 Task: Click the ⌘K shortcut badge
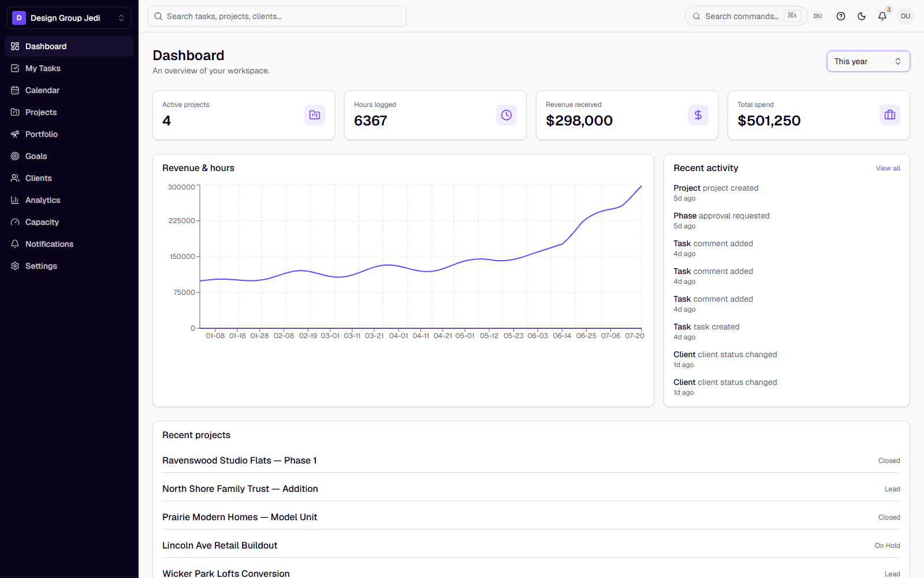point(792,16)
